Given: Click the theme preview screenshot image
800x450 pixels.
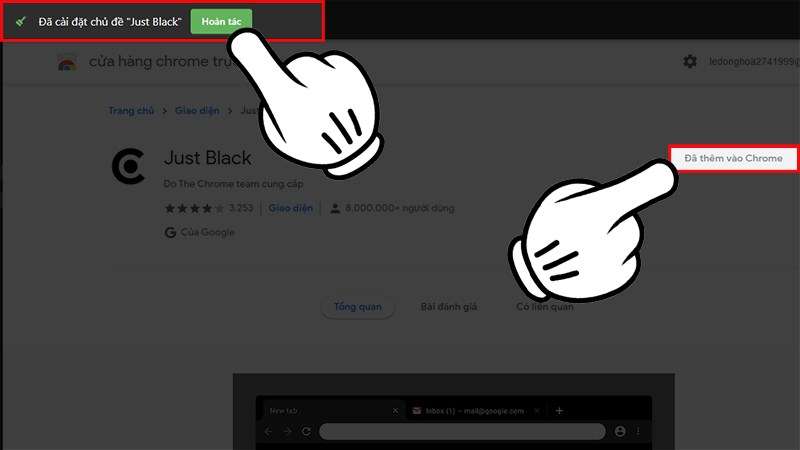Looking at the screenshot, I should [x=454, y=412].
